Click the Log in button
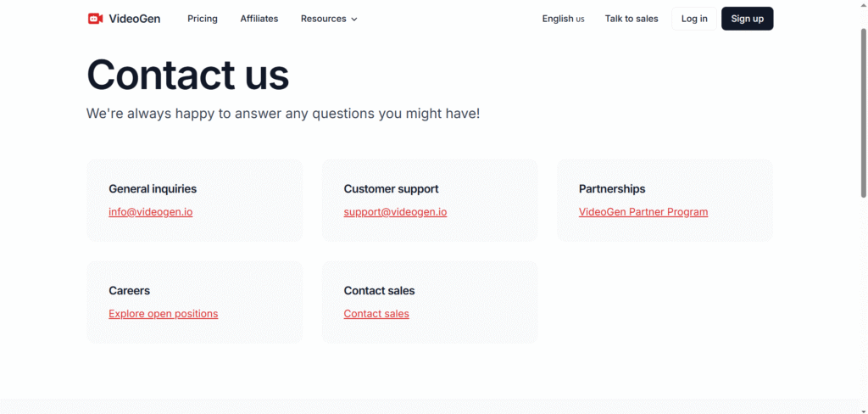 pyautogui.click(x=694, y=19)
